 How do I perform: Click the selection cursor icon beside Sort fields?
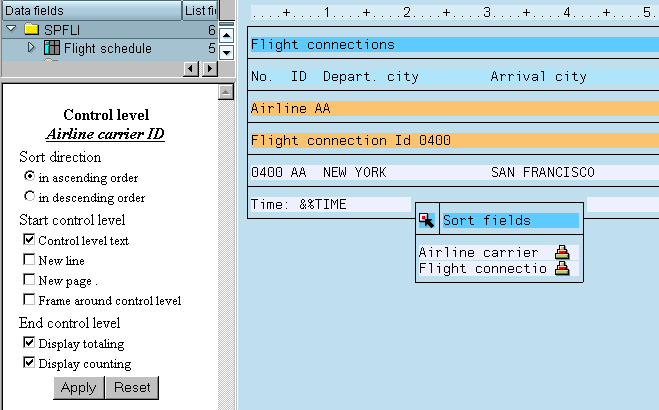427,220
